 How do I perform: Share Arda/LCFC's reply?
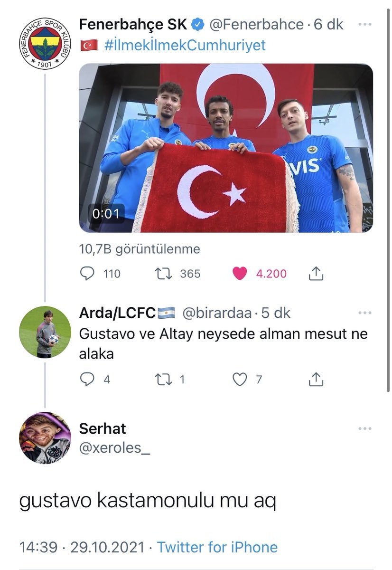click(x=316, y=379)
